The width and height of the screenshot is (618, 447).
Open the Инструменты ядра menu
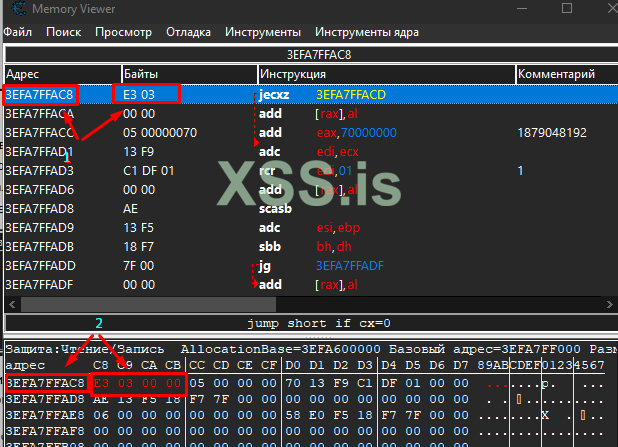coord(367,32)
